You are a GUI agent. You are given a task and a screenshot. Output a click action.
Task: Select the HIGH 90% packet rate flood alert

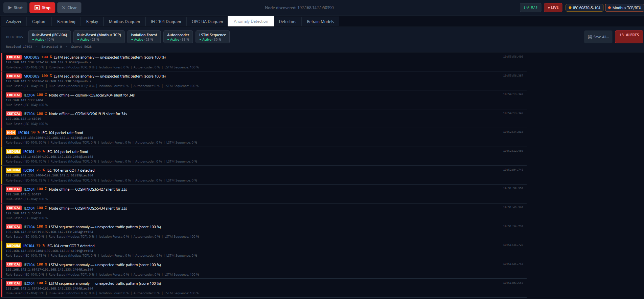point(264,137)
